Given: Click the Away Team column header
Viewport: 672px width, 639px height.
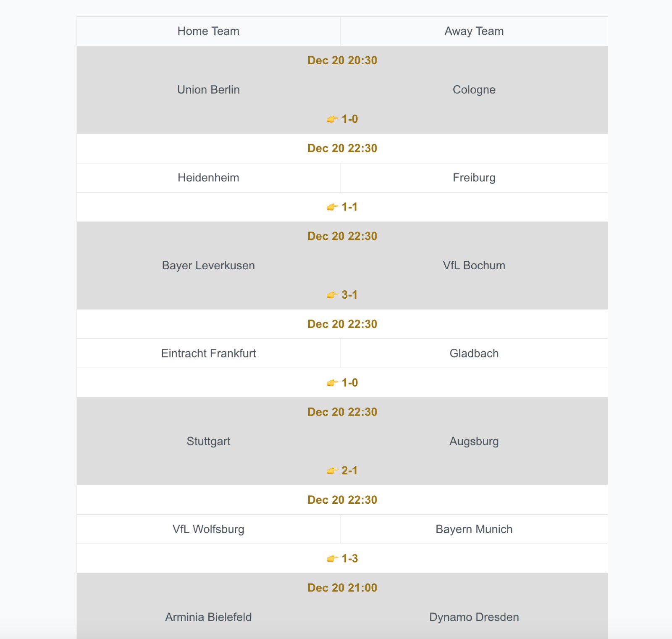Looking at the screenshot, I should 474,31.
